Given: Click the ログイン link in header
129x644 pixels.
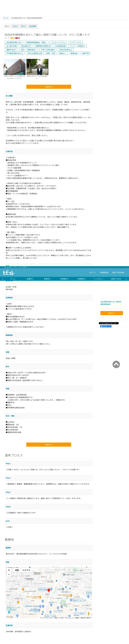Looking at the screenshot, I should click(x=92, y=273).
